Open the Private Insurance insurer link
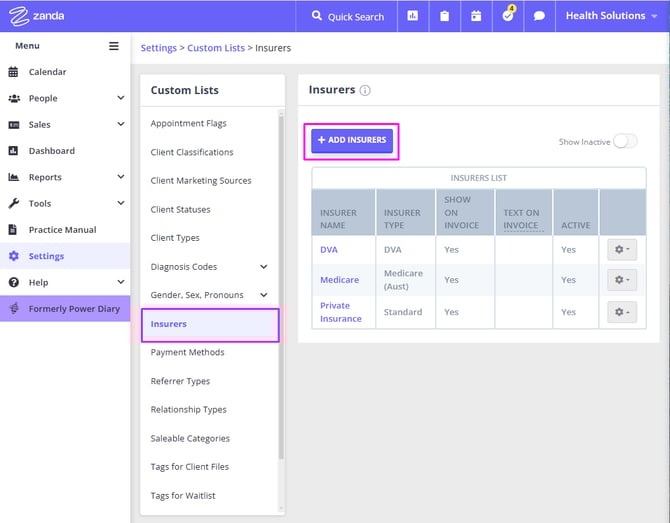This screenshot has width=670, height=523. [x=340, y=312]
